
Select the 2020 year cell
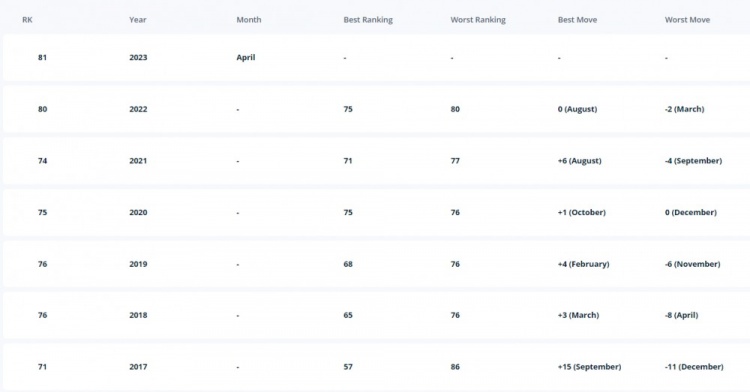pos(138,212)
